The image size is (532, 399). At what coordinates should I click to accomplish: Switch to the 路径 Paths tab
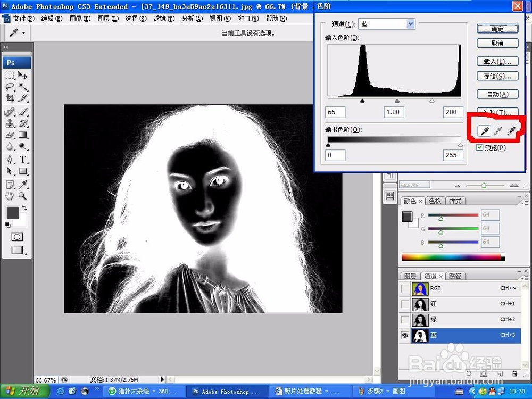pos(456,276)
